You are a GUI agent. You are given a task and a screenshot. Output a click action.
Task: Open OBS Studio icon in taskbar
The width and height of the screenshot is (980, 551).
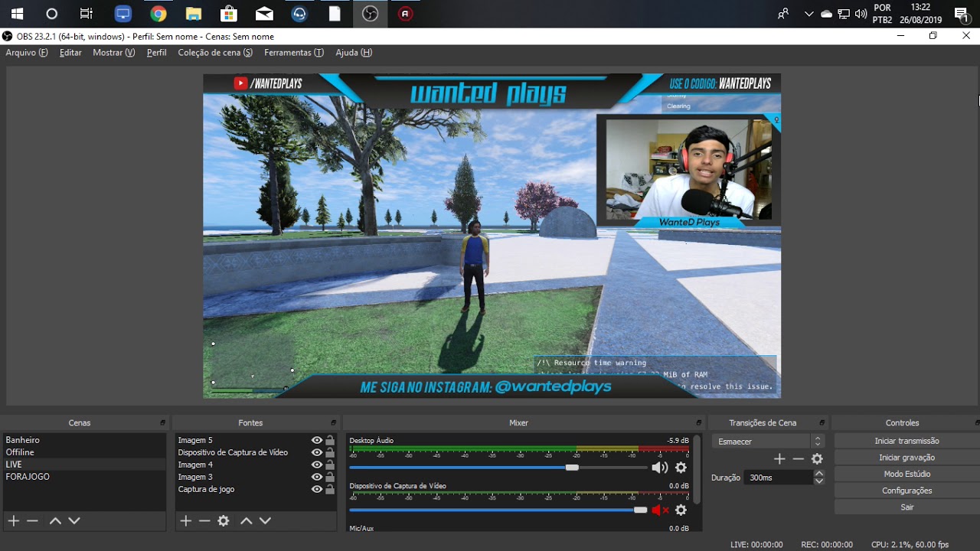click(370, 14)
